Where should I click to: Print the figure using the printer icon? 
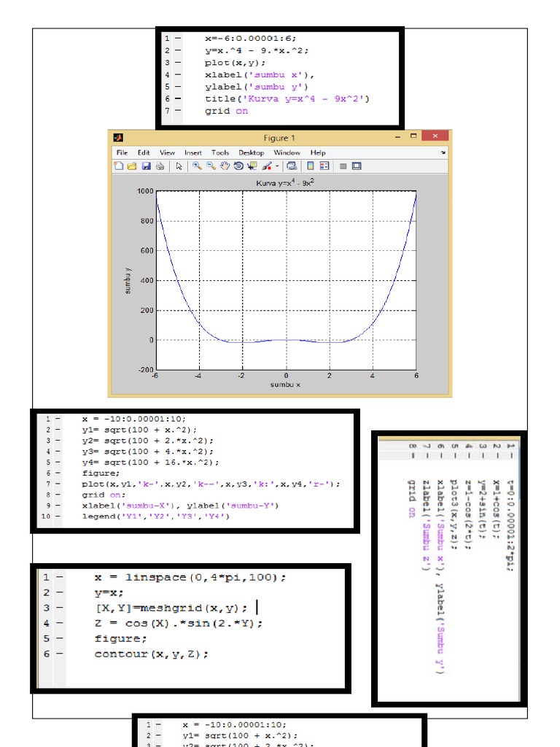pyautogui.click(x=160, y=166)
